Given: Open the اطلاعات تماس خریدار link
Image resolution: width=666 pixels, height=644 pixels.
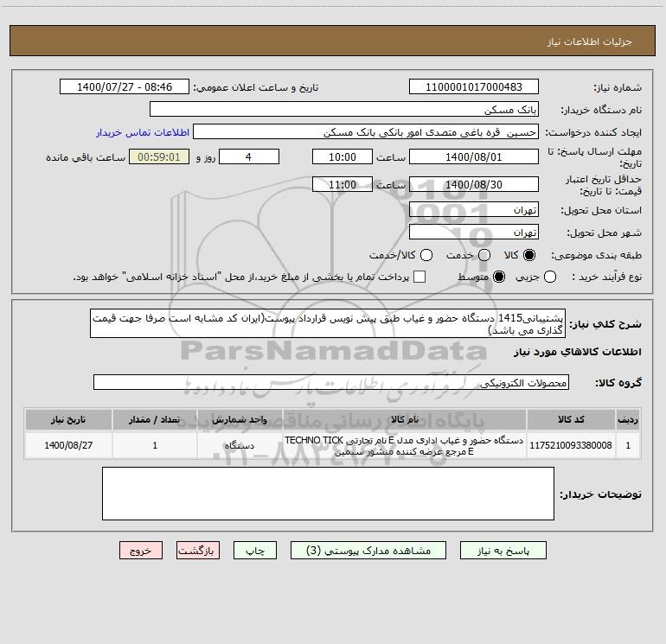Looking at the screenshot, I should tap(143, 132).
